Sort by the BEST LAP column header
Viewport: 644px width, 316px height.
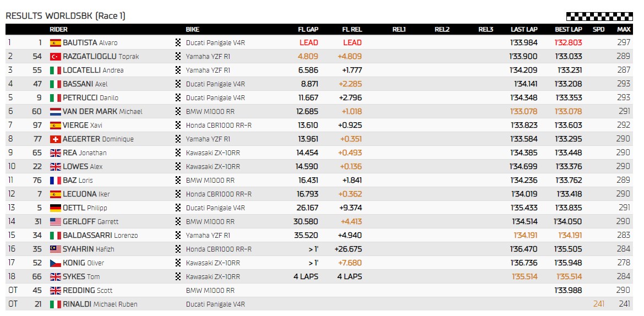pos(568,29)
